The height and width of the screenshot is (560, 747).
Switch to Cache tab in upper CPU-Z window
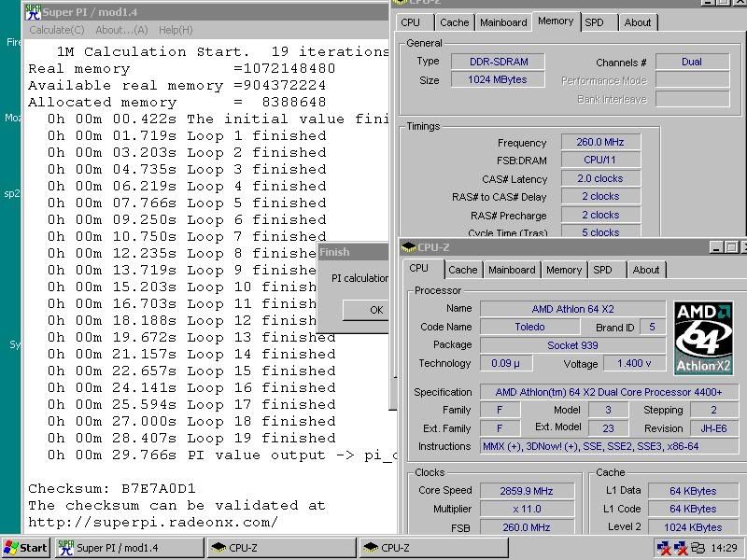454,22
